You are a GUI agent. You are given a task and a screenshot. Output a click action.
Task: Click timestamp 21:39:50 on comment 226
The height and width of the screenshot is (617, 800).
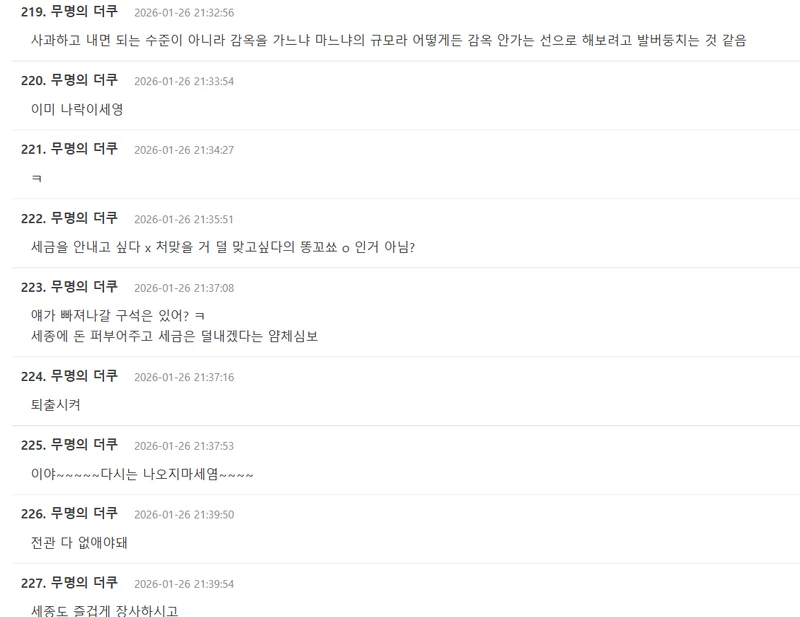(x=184, y=514)
